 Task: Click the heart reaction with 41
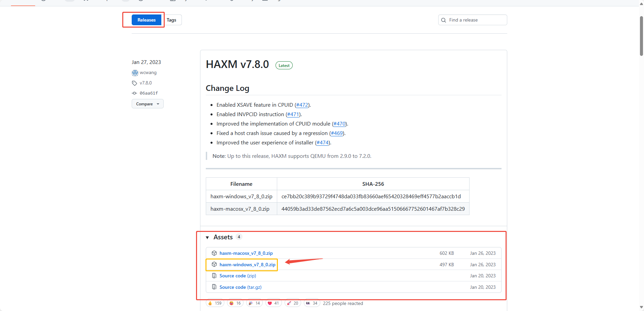pyautogui.click(x=273, y=303)
